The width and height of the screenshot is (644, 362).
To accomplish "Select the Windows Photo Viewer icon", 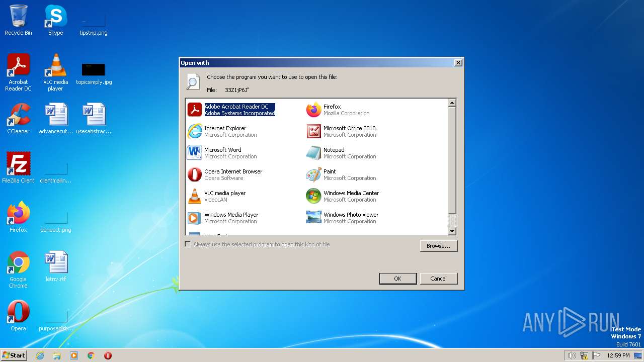I will pyautogui.click(x=314, y=218).
